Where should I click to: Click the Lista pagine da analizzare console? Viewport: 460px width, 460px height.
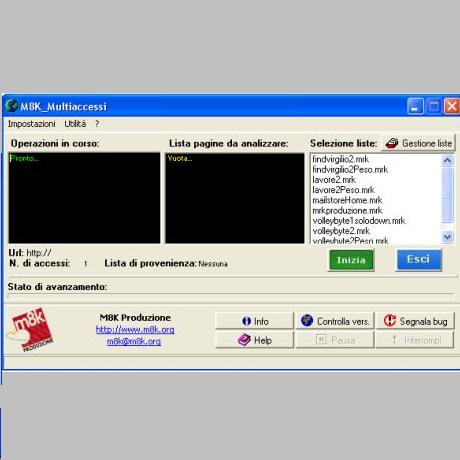(x=235, y=198)
